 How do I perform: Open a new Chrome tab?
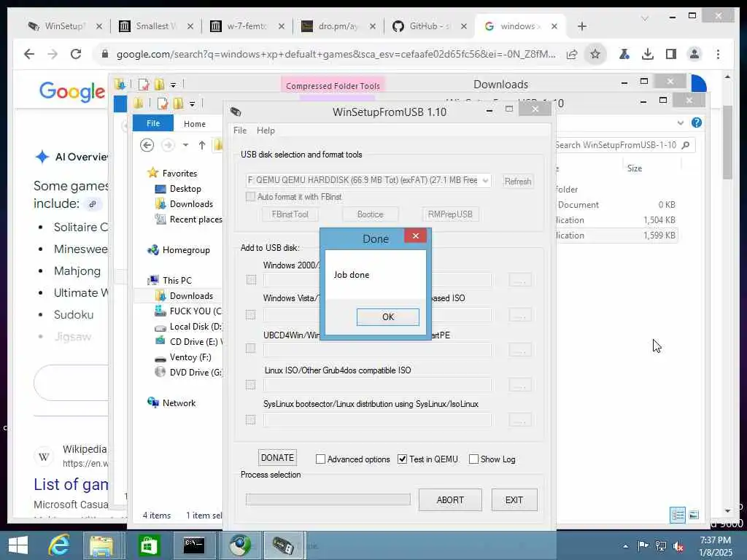point(581,26)
